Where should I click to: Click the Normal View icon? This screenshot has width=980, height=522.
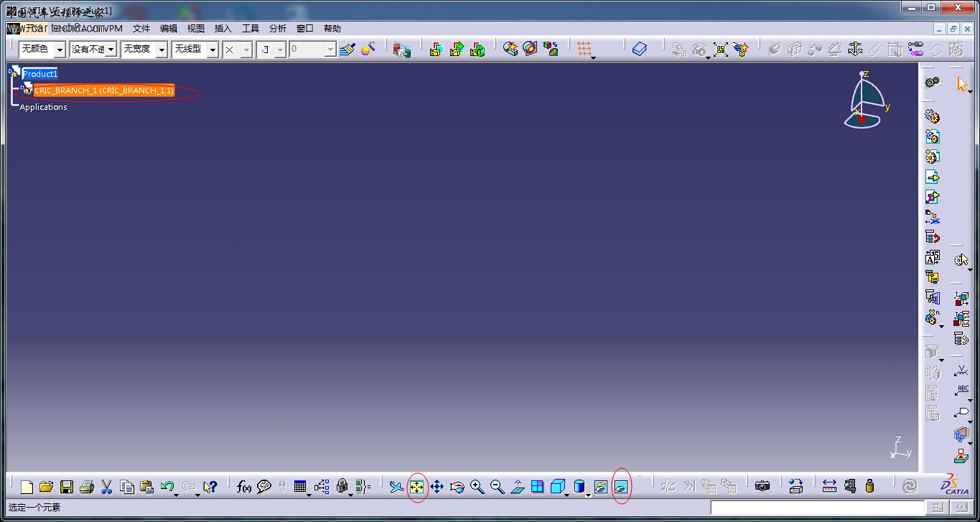[517, 487]
